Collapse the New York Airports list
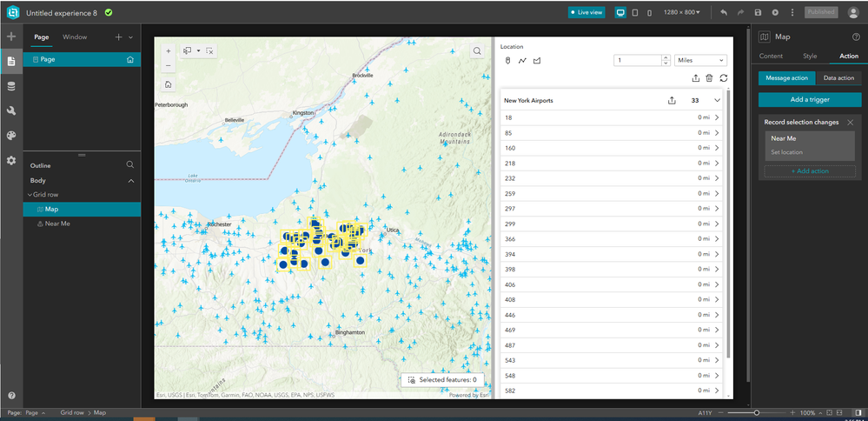The image size is (868, 421). tap(717, 101)
